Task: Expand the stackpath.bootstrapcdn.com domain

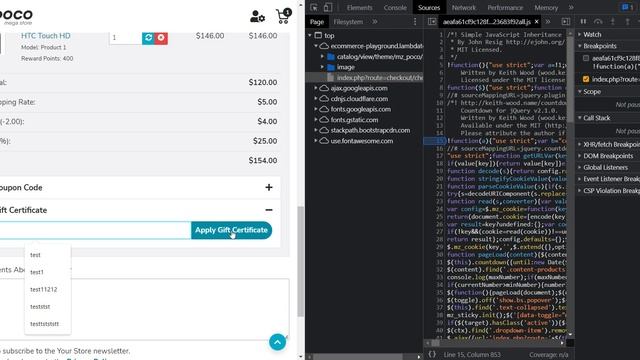Action: 316,130
